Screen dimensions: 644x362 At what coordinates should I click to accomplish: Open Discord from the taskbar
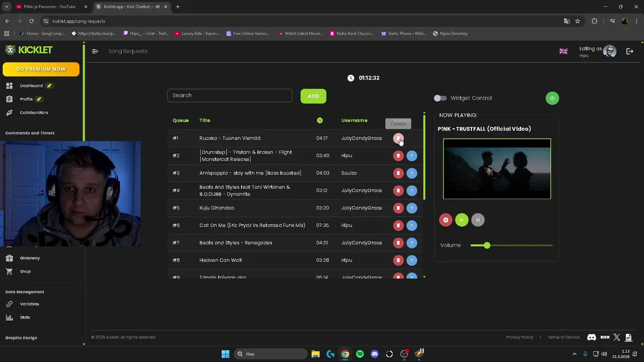point(374,354)
